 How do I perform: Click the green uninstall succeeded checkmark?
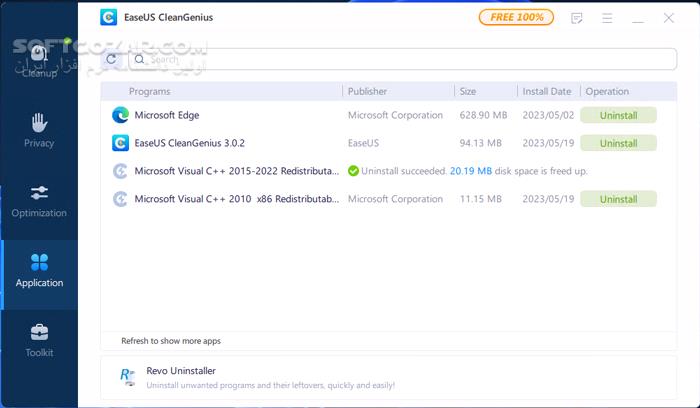353,171
